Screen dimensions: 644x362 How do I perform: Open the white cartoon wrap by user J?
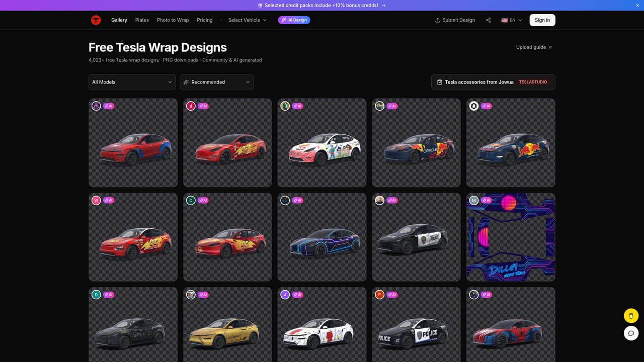322,325
